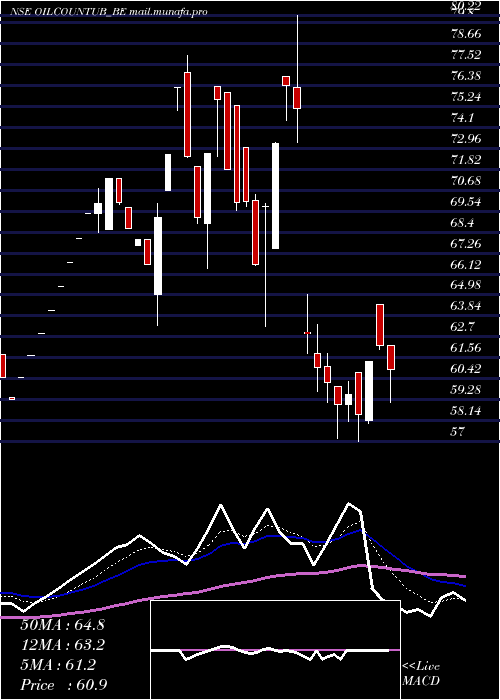Image resolution: width=500 pixels, height=700 pixels.
Task: Click the <<Live MACD label
Action: tap(421, 674)
